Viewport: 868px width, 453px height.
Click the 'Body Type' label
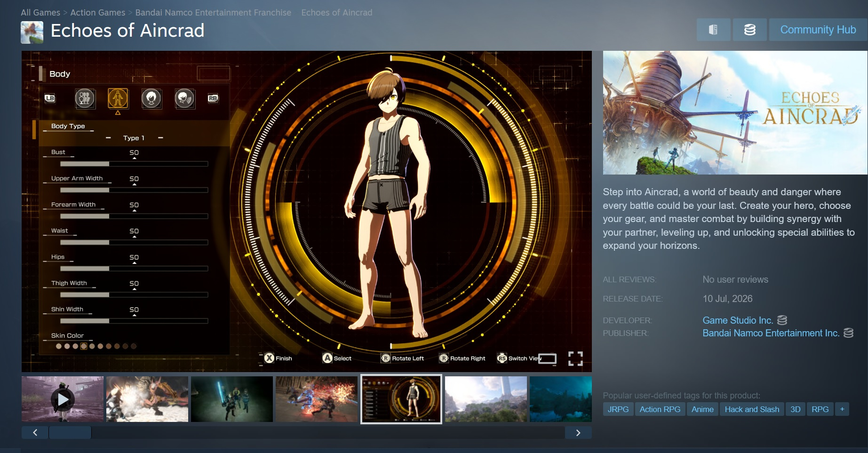coord(68,126)
